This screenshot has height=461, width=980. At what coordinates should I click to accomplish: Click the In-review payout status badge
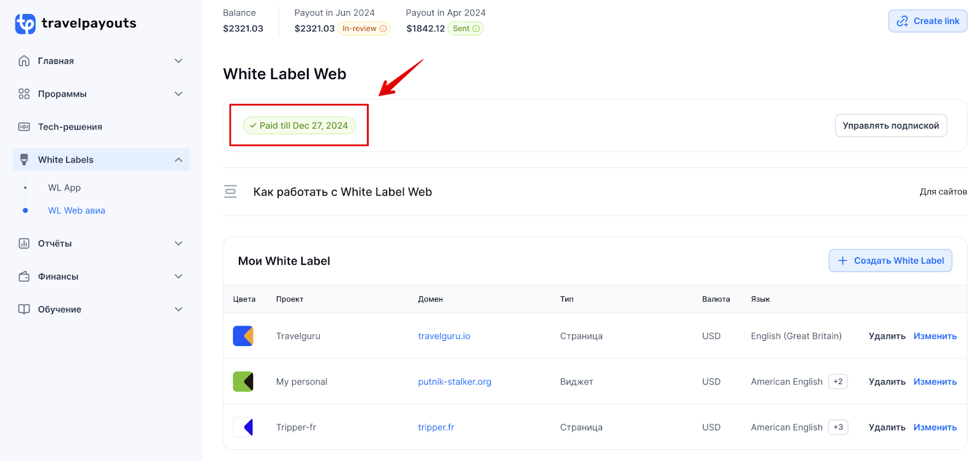click(x=364, y=28)
